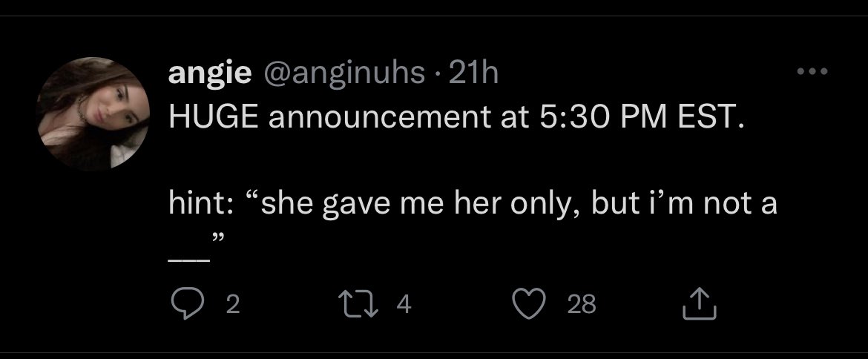Click the like count 28
This screenshot has height=359, width=868.
pyautogui.click(x=581, y=304)
